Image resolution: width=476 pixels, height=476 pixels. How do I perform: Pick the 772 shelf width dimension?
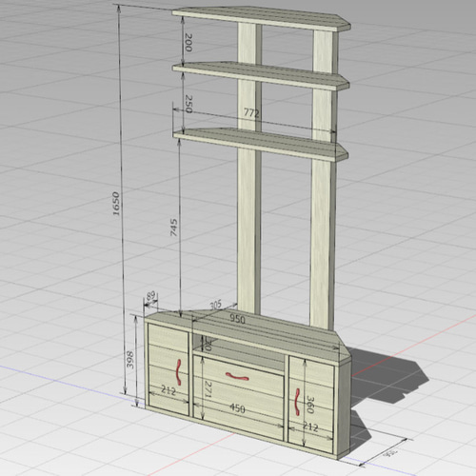(x=251, y=112)
